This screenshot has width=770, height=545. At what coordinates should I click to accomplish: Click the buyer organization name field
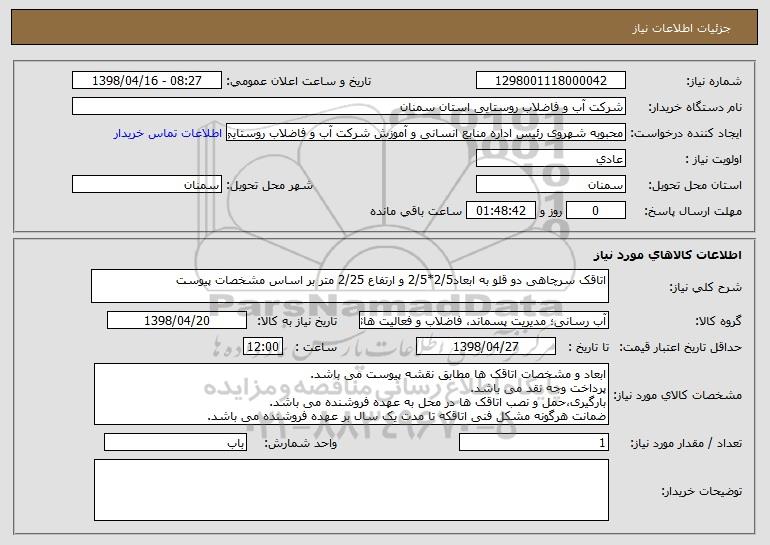349,106
